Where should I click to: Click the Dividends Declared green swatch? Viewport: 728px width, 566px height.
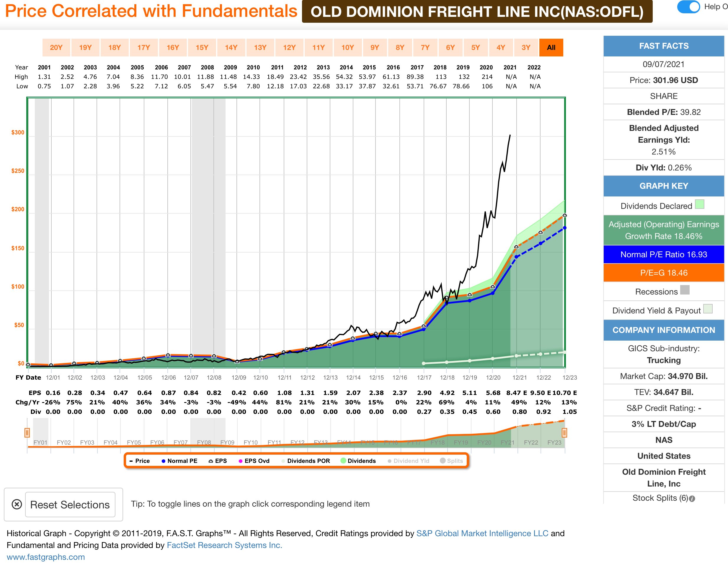pos(699,204)
